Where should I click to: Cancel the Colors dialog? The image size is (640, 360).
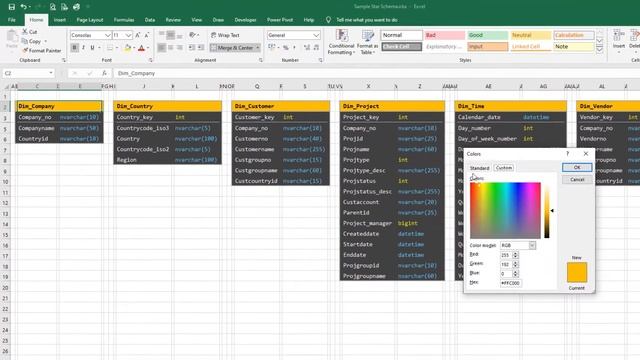click(x=577, y=180)
